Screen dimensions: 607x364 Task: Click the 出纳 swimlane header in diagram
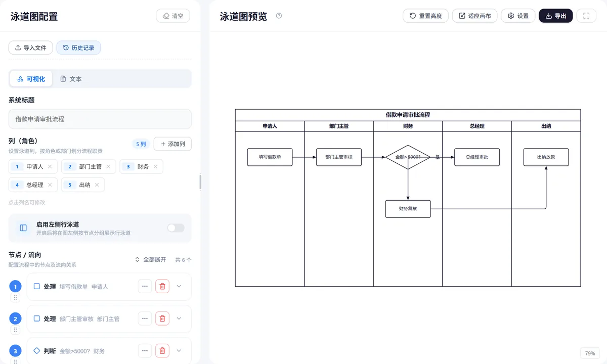pyautogui.click(x=546, y=126)
